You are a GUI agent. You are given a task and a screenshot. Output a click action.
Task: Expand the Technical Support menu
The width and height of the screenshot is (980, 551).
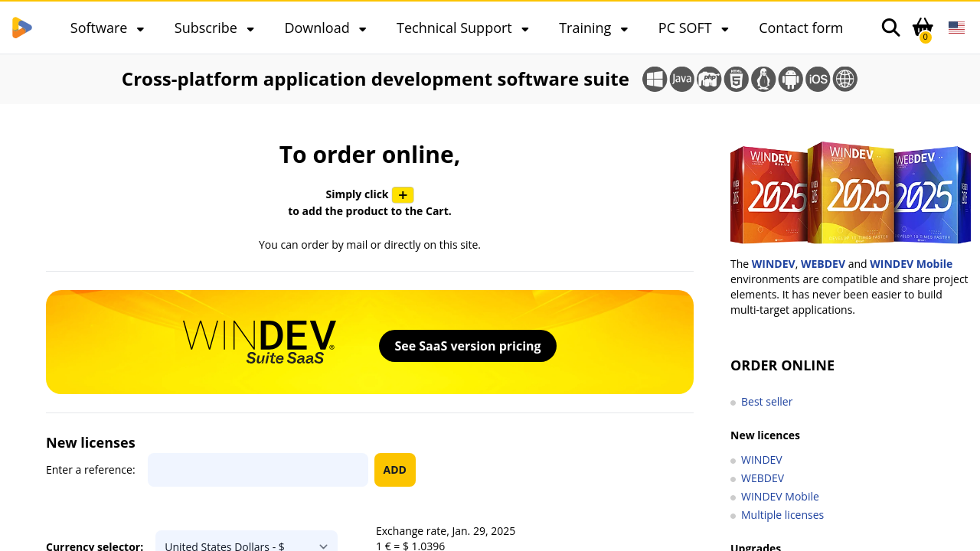click(462, 28)
